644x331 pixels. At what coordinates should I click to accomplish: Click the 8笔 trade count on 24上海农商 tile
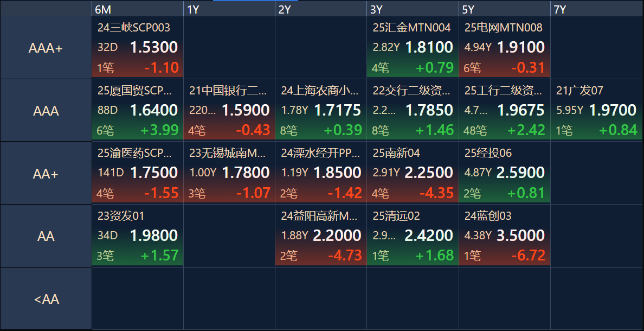289,130
